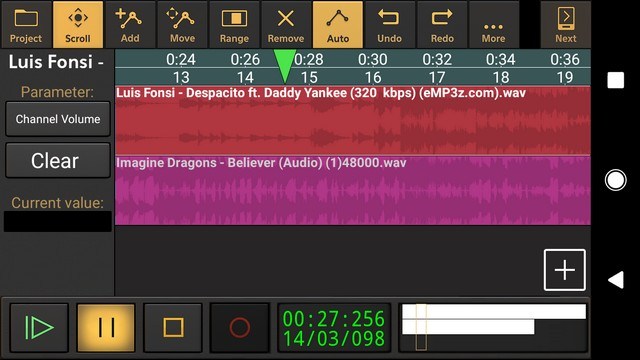Viewport: 640px width, 360px height.
Task: Click the green playhead marker on timeline
Action: [285, 66]
